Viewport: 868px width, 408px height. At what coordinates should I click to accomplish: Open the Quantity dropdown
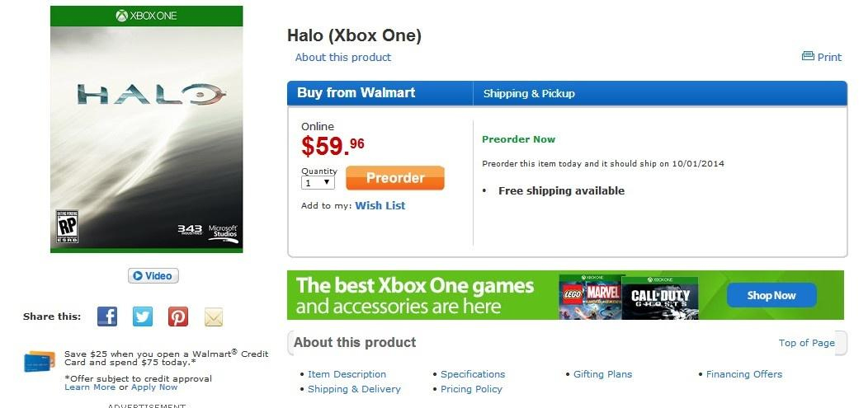[318, 183]
